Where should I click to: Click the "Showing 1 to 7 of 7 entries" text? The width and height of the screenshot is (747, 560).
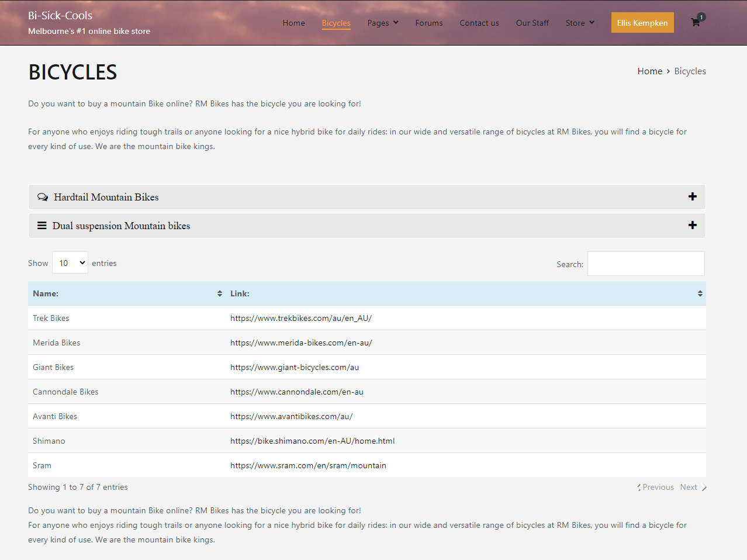78,487
